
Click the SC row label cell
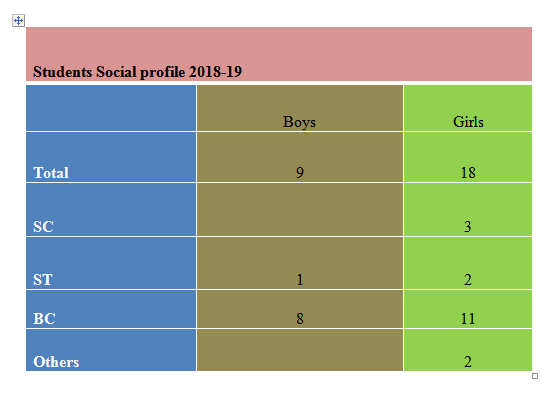click(x=111, y=210)
